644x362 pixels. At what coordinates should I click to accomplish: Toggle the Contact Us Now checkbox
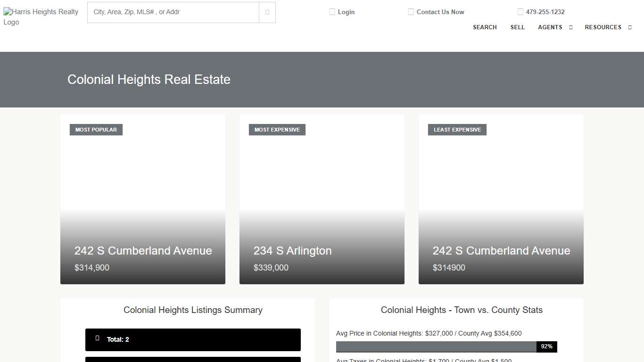[411, 11]
